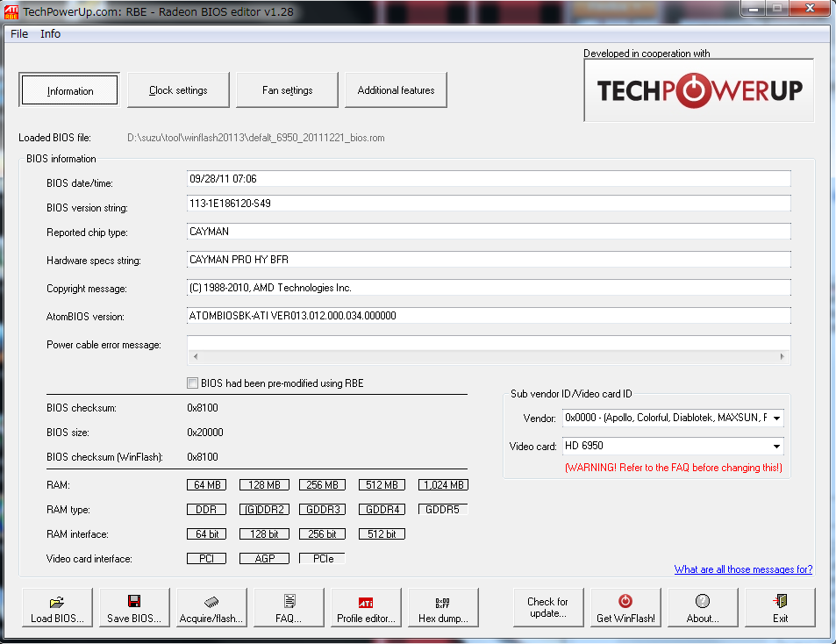Select the (G)DDR2 RAM type indicator
This screenshot has height=644, width=836.
click(x=264, y=509)
